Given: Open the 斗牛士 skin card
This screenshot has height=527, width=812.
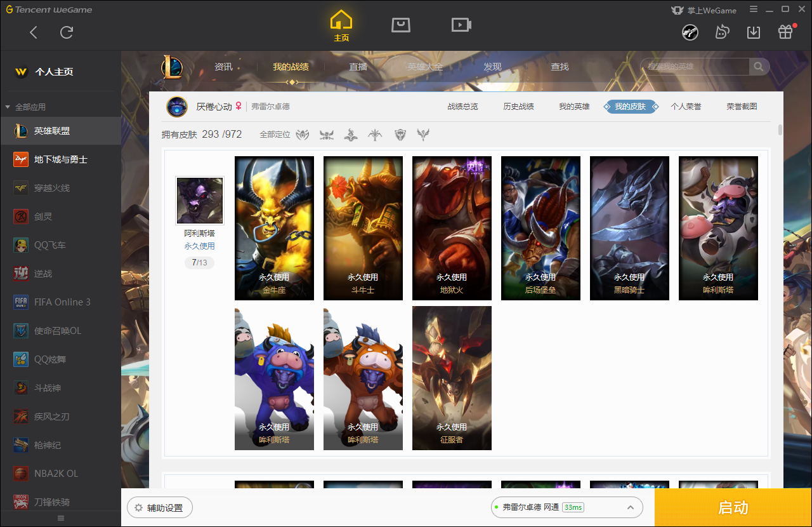Looking at the screenshot, I should (x=363, y=229).
